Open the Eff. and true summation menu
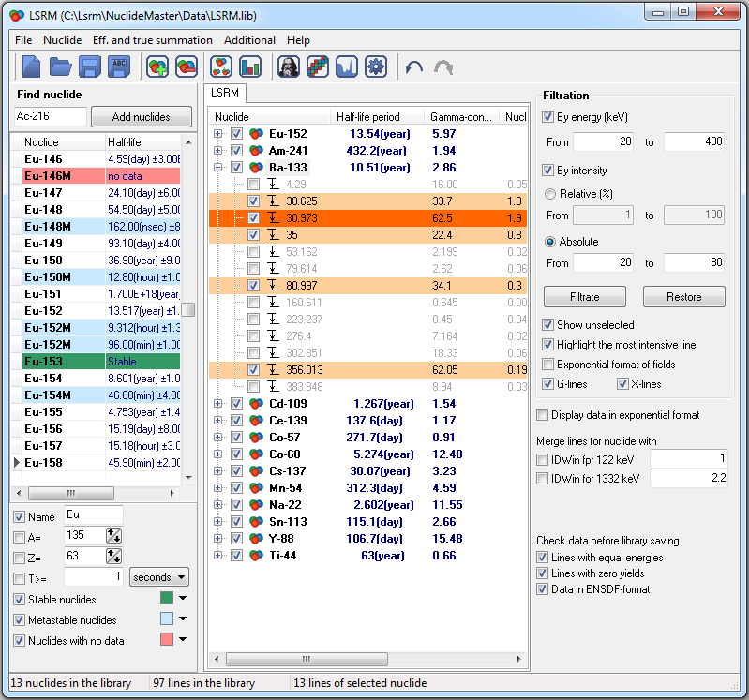The image size is (749, 700). [152, 40]
